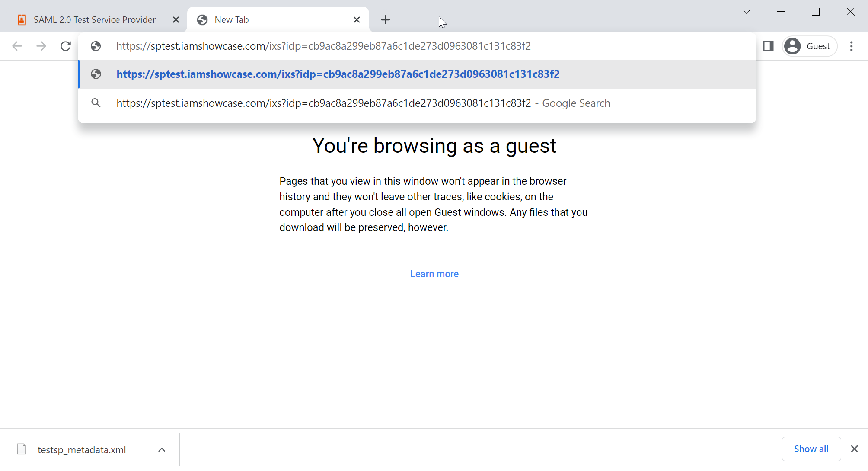
Task: Expand testsp_metadata.xml download options chevron
Action: (162, 450)
